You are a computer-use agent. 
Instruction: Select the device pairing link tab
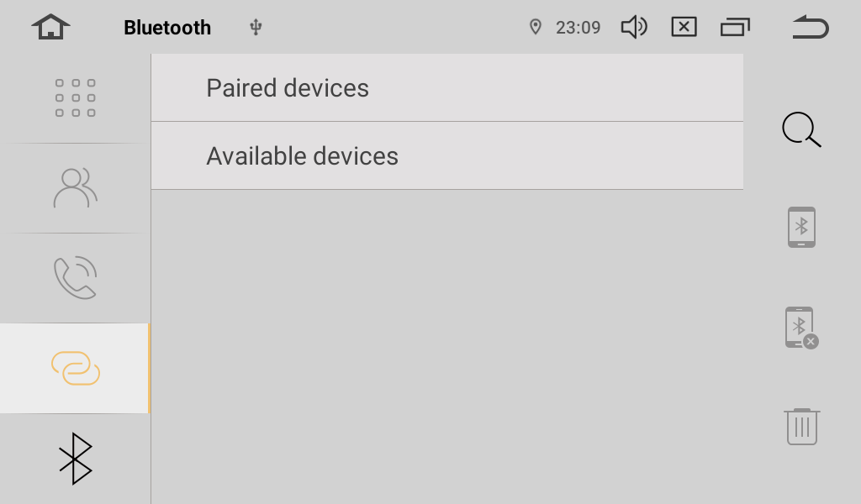coord(75,368)
